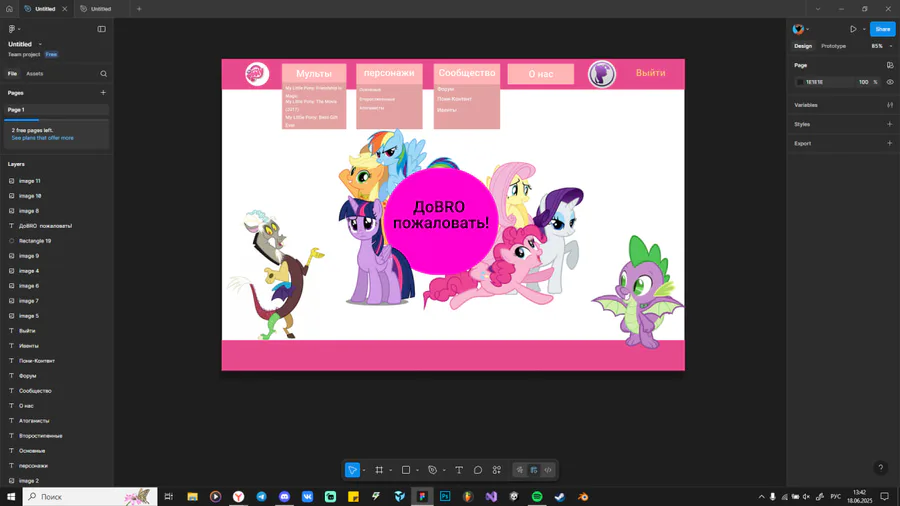Switch to Design mode in the toolbar toggle
900x506 pixels.
[534, 470]
